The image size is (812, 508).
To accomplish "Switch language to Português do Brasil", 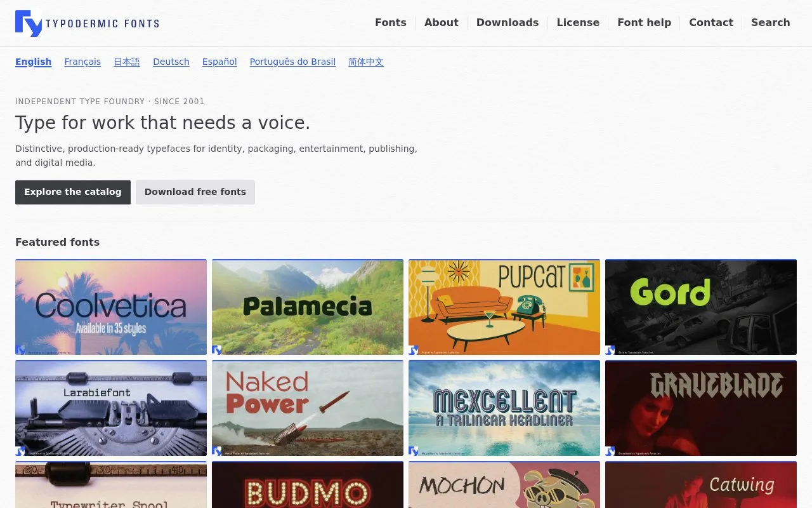I will point(292,62).
